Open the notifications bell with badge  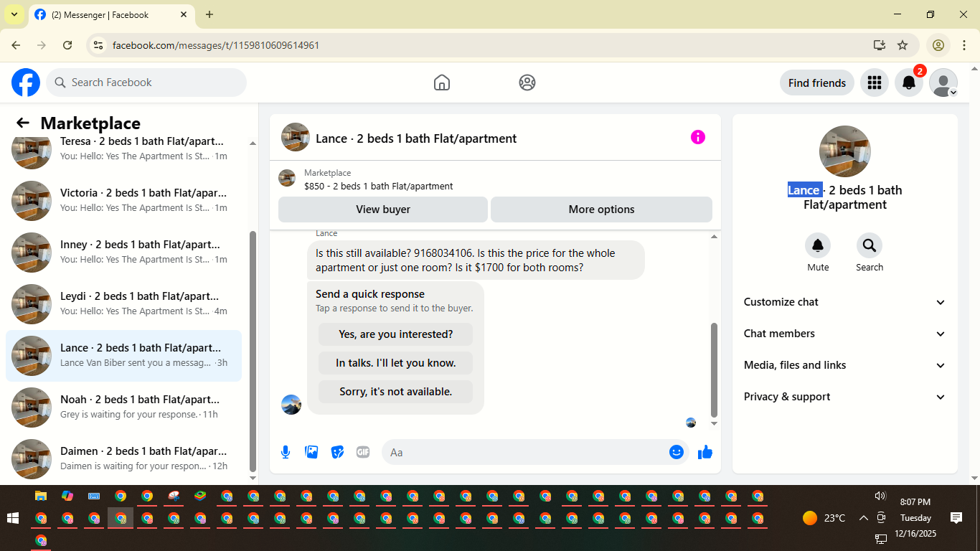click(x=909, y=83)
